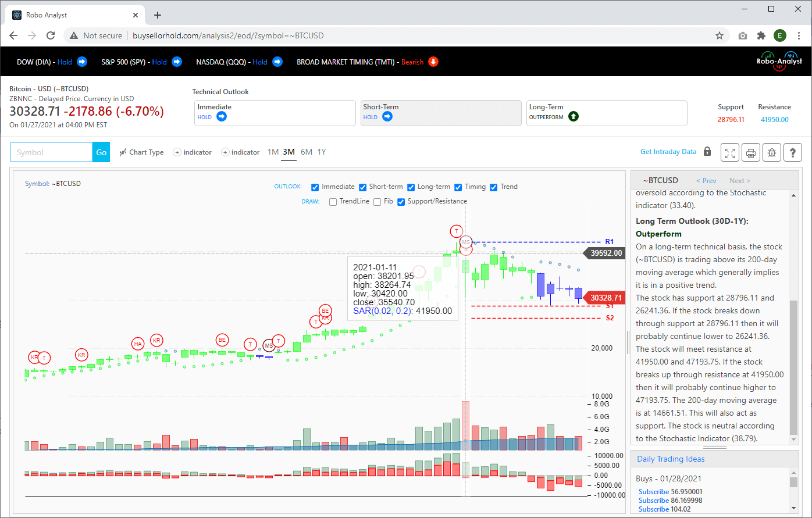This screenshot has width=812, height=518.
Task: Click the 39592.00 crosshair price label
Action: pyautogui.click(x=603, y=253)
